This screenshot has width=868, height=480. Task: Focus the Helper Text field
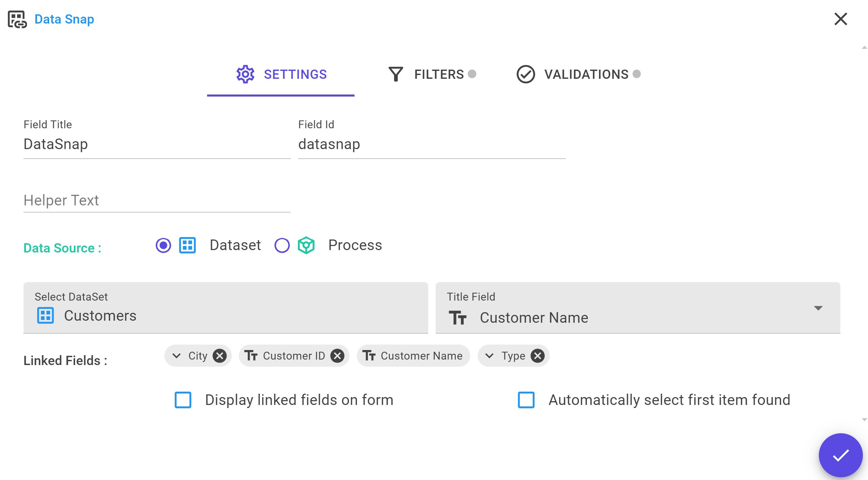tap(157, 201)
